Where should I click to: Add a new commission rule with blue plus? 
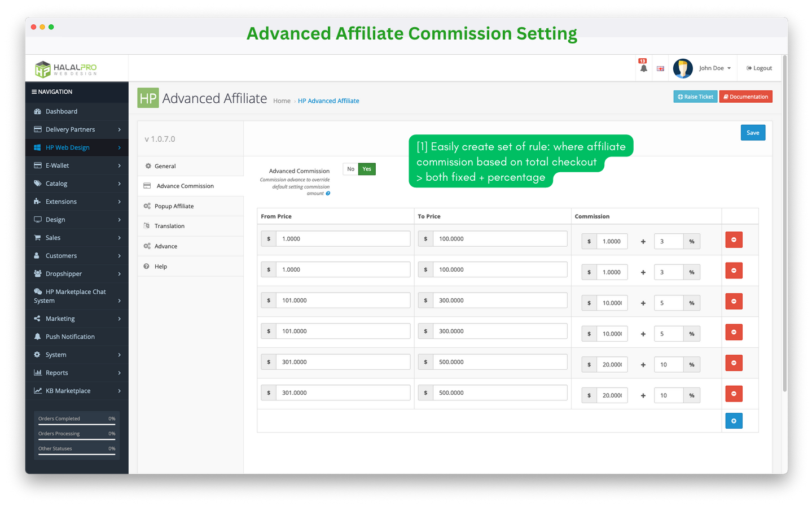734,420
